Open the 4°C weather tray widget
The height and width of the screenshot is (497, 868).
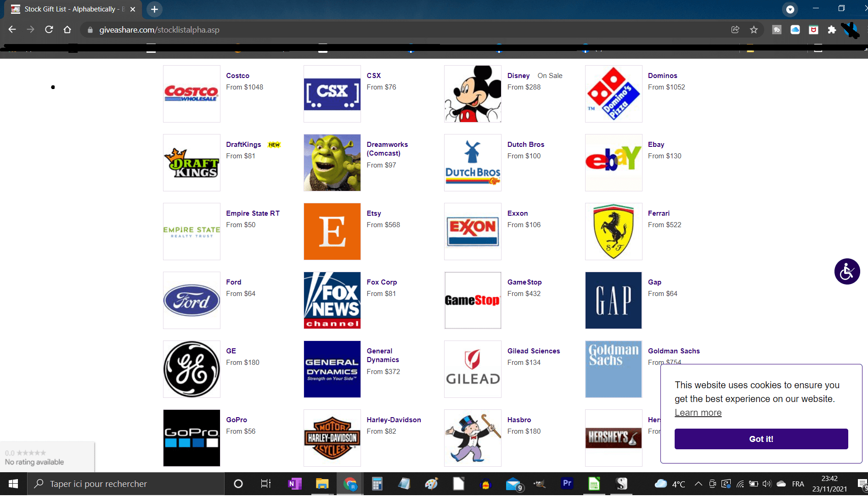670,484
